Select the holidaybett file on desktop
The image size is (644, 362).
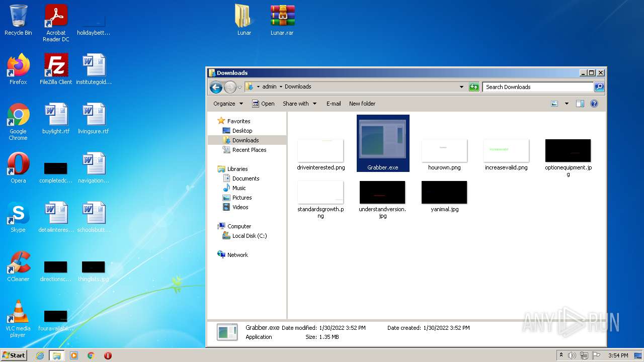tap(94, 25)
